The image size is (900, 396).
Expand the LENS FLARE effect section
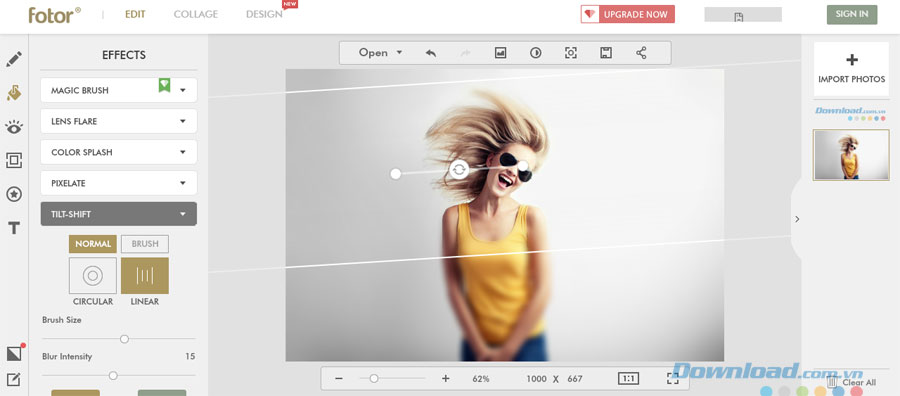119,121
